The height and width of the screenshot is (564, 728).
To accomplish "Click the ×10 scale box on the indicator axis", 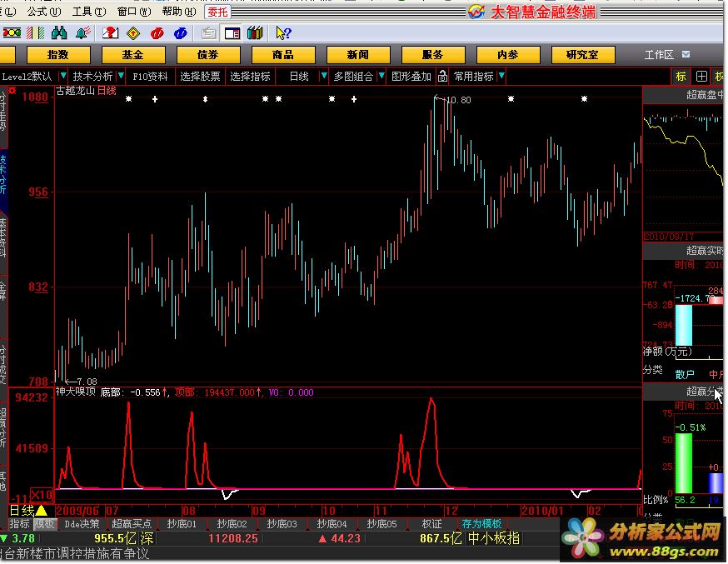I will click(x=42, y=495).
